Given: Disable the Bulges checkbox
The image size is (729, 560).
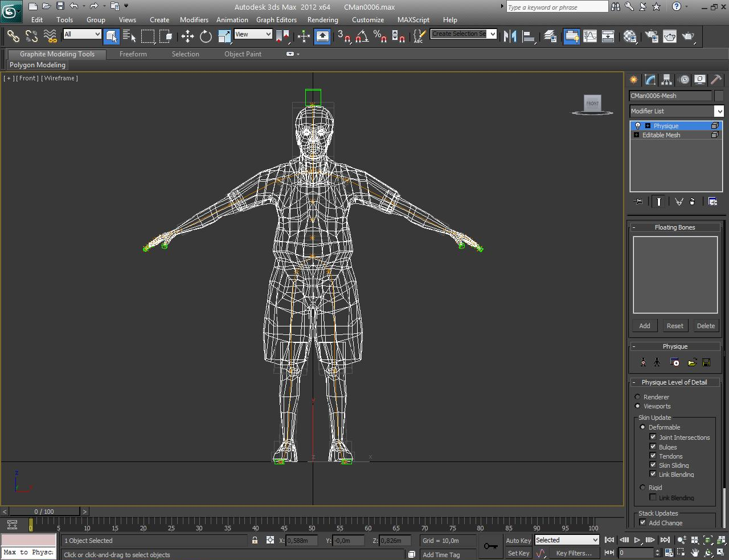Looking at the screenshot, I should [x=653, y=447].
